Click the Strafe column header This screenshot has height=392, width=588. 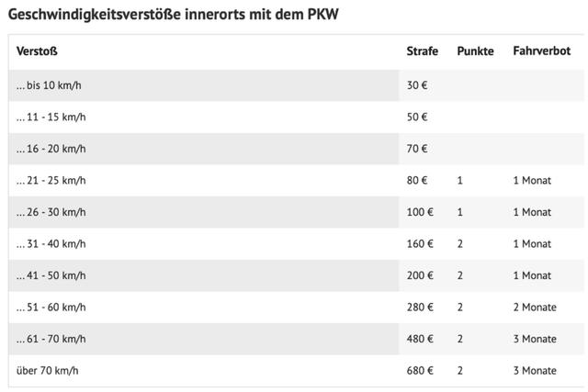click(422, 50)
